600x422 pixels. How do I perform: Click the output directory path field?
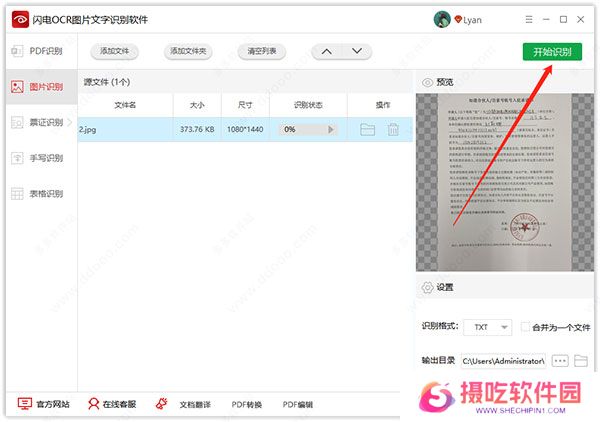coord(502,360)
